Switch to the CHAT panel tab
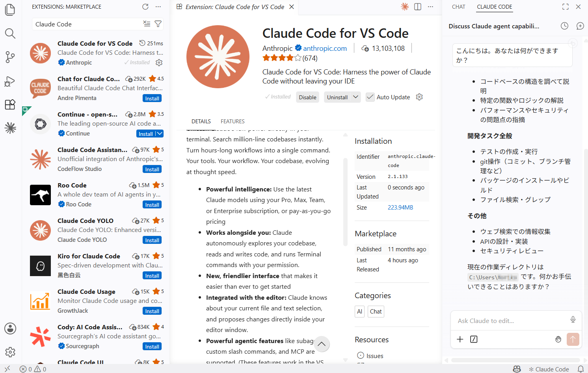This screenshot has width=588, height=373. pyautogui.click(x=458, y=7)
